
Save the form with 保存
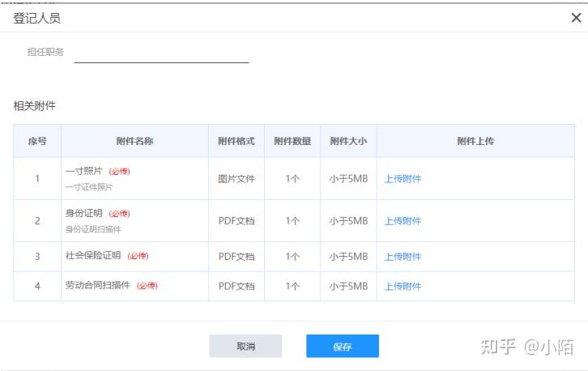coord(342,347)
